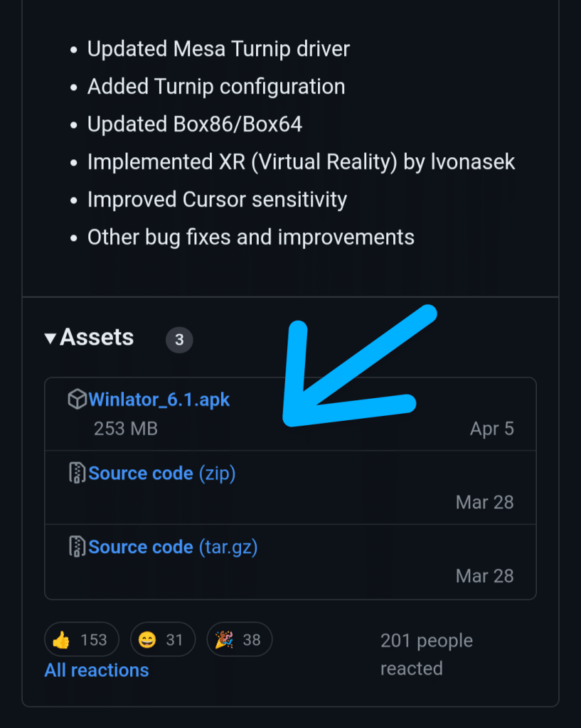Click the "Updated Mesa Turnip driver" changelog line

[218, 49]
